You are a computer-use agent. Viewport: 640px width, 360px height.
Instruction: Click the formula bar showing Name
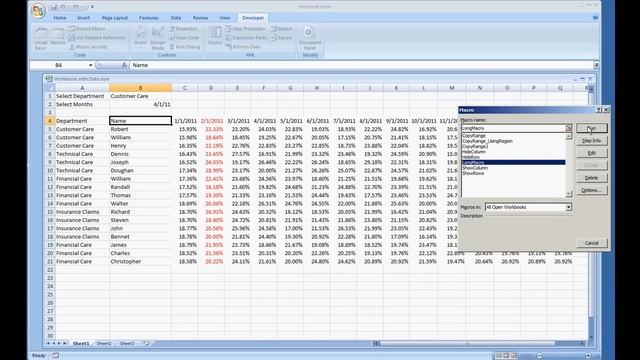point(362,65)
